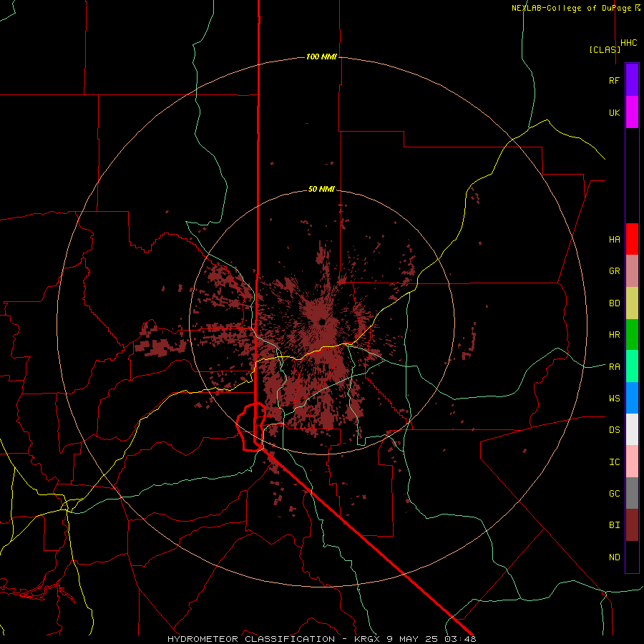Screen dimensions: 644x644
Task: Click the 'HHC' product label
Action: [629, 43]
